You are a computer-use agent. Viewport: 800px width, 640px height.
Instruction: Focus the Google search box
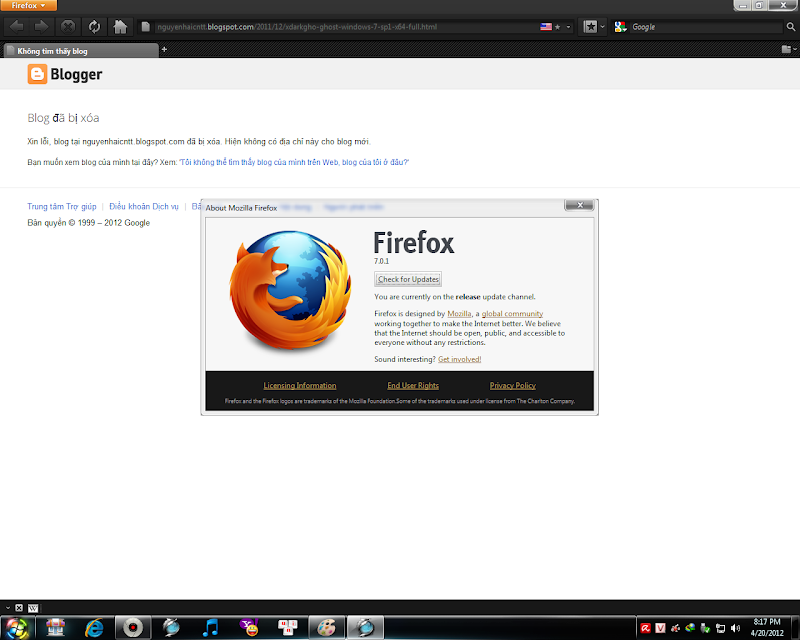(x=706, y=27)
